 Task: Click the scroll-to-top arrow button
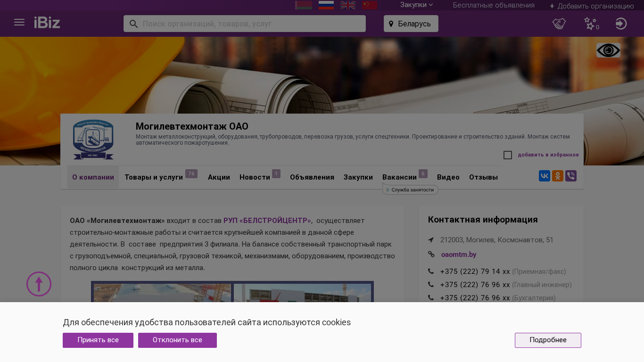point(39,284)
